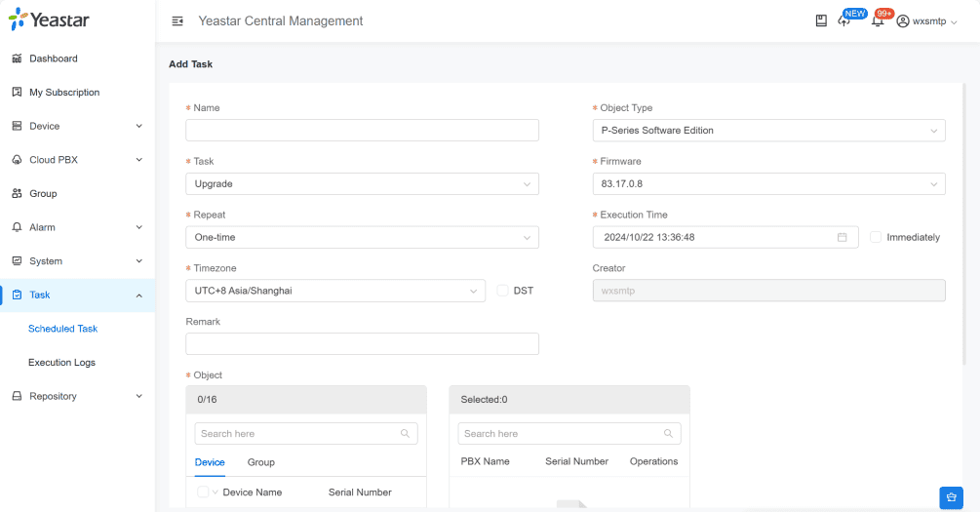Click the search icon in the Object device list

pos(405,434)
